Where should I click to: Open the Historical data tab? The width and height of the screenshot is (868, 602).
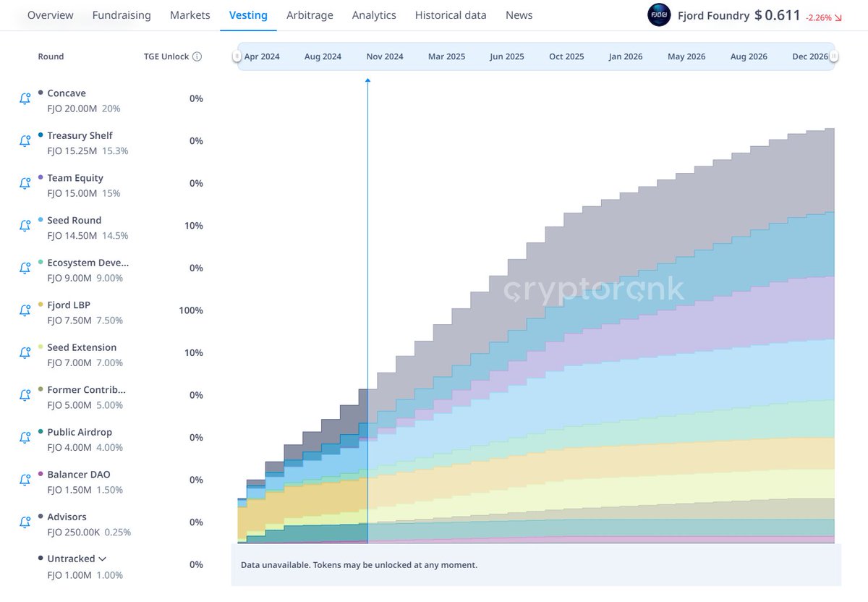coord(451,15)
